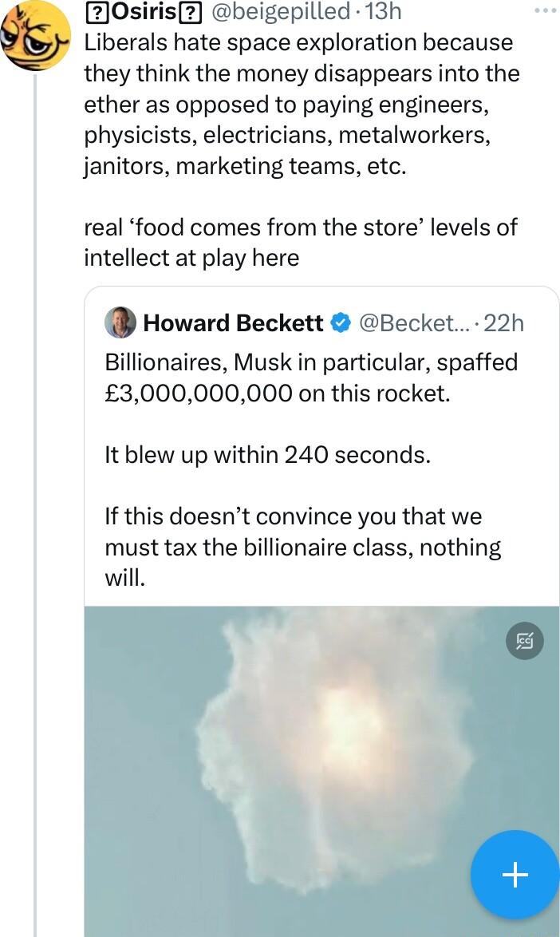
Task: Open the 13h timestamp of the post
Action: tap(386, 12)
